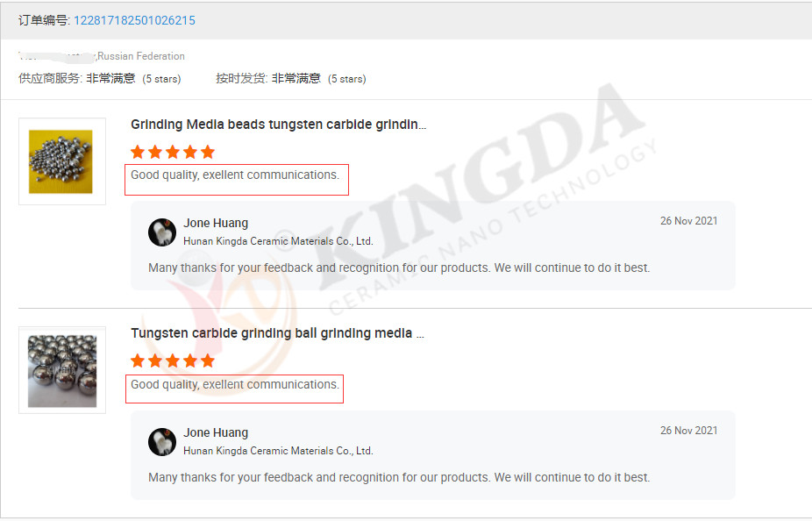Click Jone Huang avatar in second reply

tap(162, 441)
